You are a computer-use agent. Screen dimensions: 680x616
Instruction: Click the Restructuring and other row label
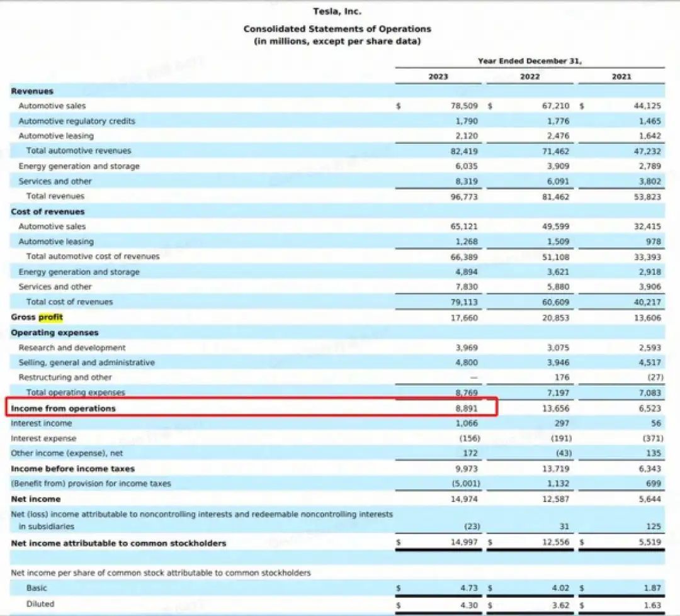[65, 378]
